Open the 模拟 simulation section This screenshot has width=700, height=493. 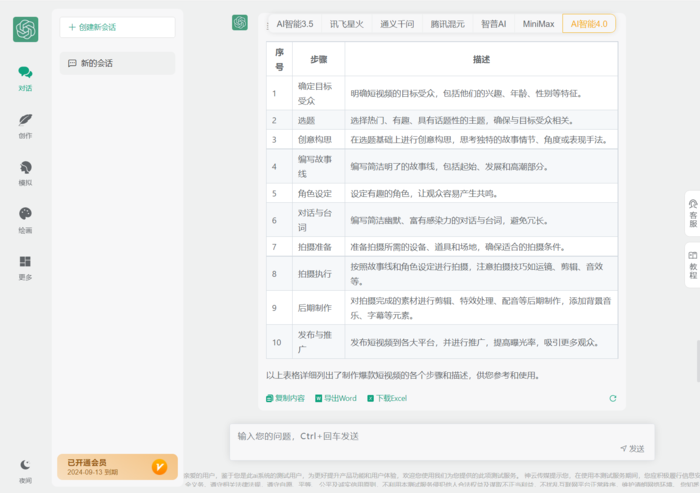point(25,172)
